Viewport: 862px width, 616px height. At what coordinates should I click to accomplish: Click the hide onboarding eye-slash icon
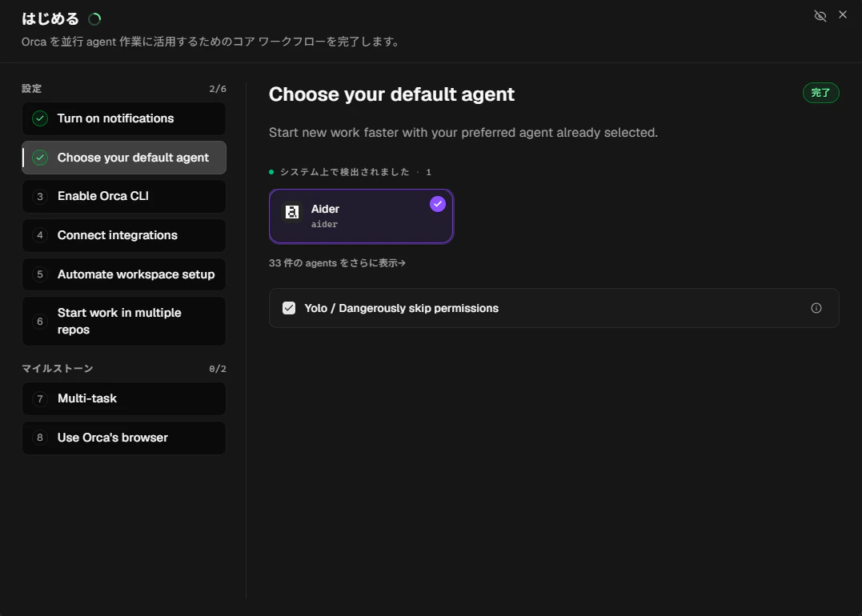click(x=820, y=16)
